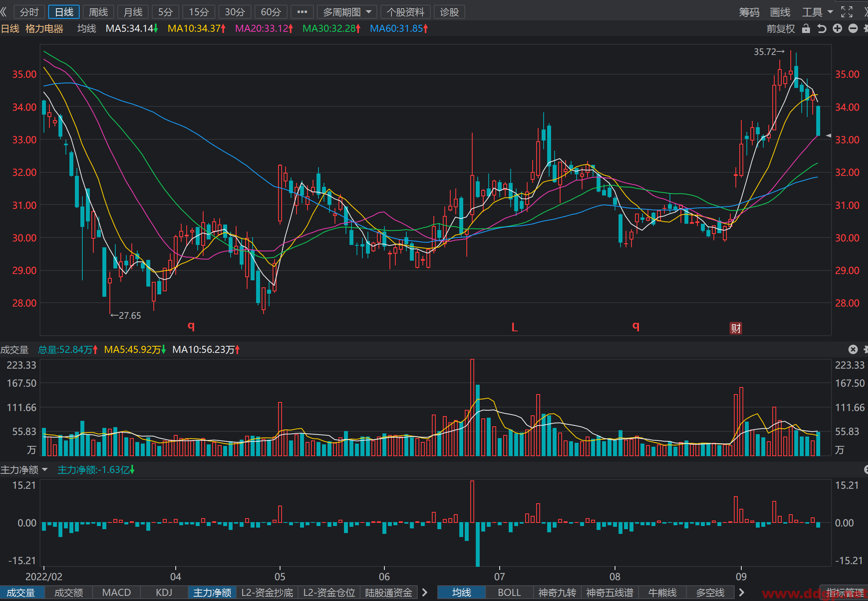Click the MA10:34.37 indicator value
The height and width of the screenshot is (601, 868).
[x=197, y=28]
